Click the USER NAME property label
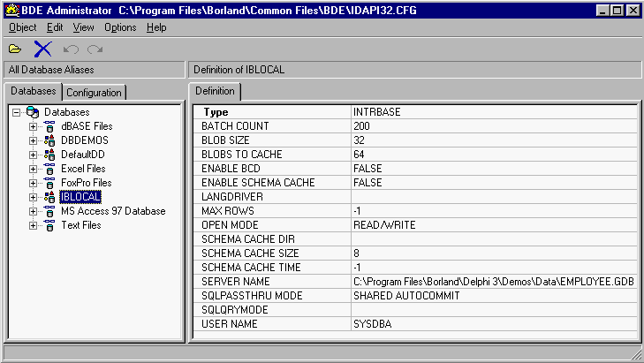The image size is (644, 363). coord(230,324)
